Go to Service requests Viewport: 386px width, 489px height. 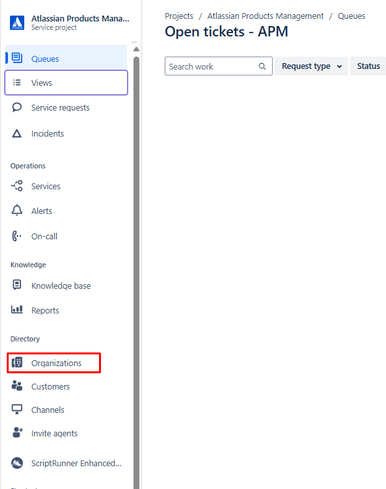[60, 108]
